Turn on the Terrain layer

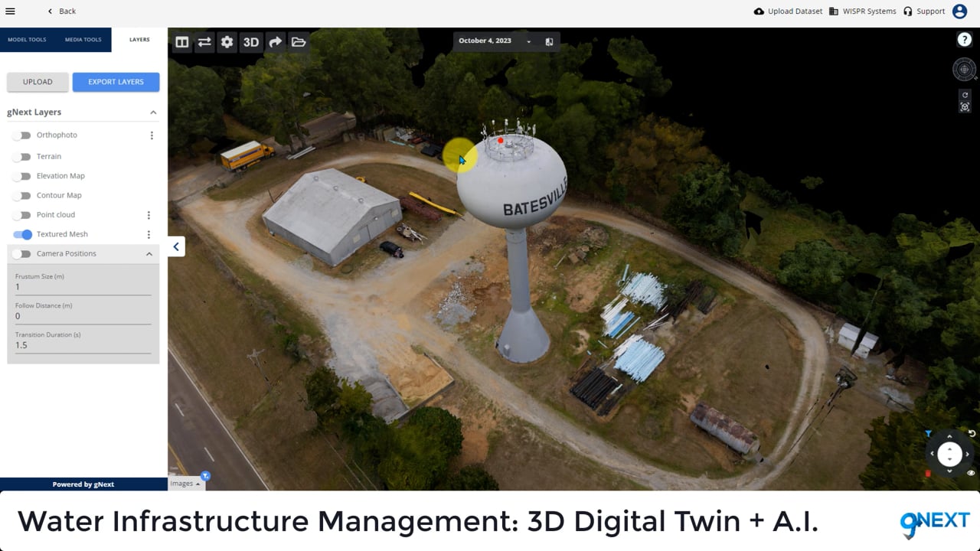pos(22,157)
